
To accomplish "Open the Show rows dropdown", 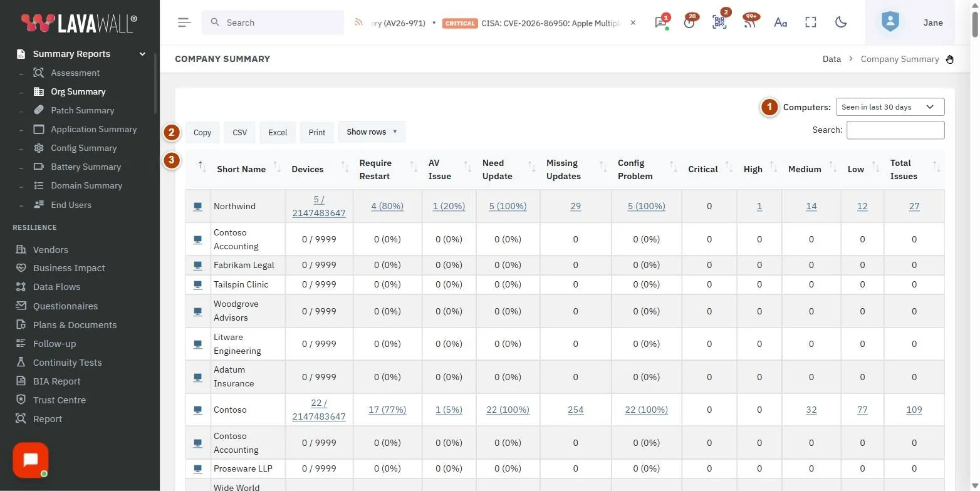I will pos(372,132).
